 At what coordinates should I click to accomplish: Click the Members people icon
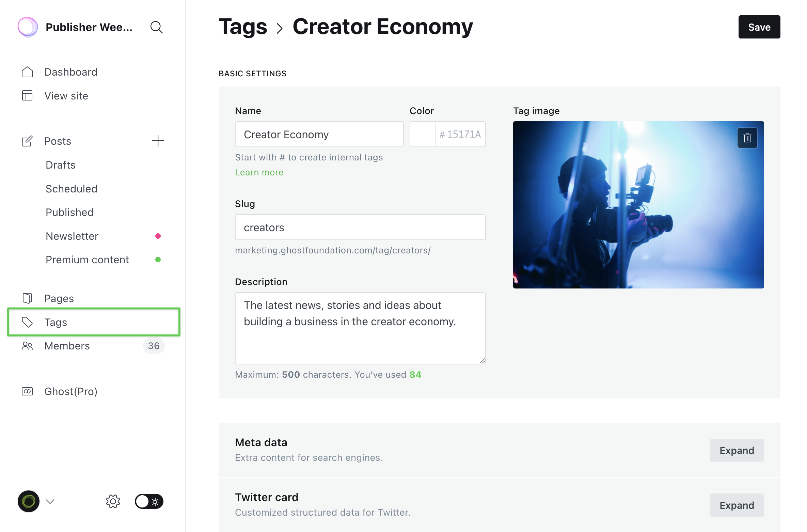coord(27,346)
